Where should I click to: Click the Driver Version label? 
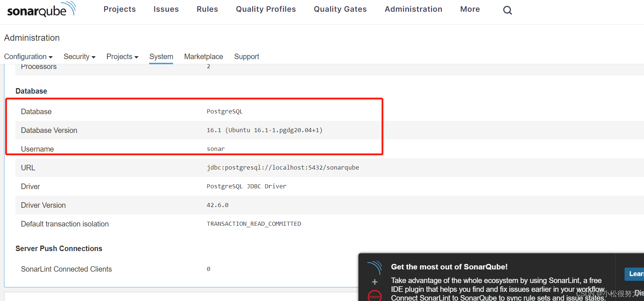point(43,205)
